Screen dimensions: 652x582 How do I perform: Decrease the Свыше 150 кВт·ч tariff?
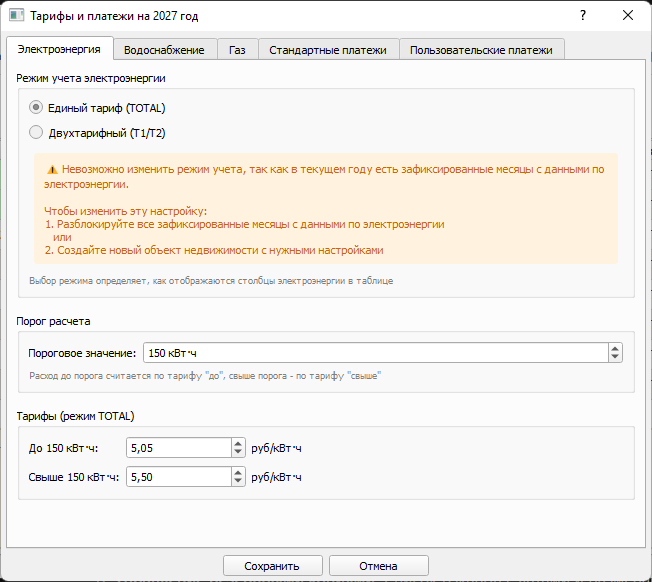(x=238, y=482)
